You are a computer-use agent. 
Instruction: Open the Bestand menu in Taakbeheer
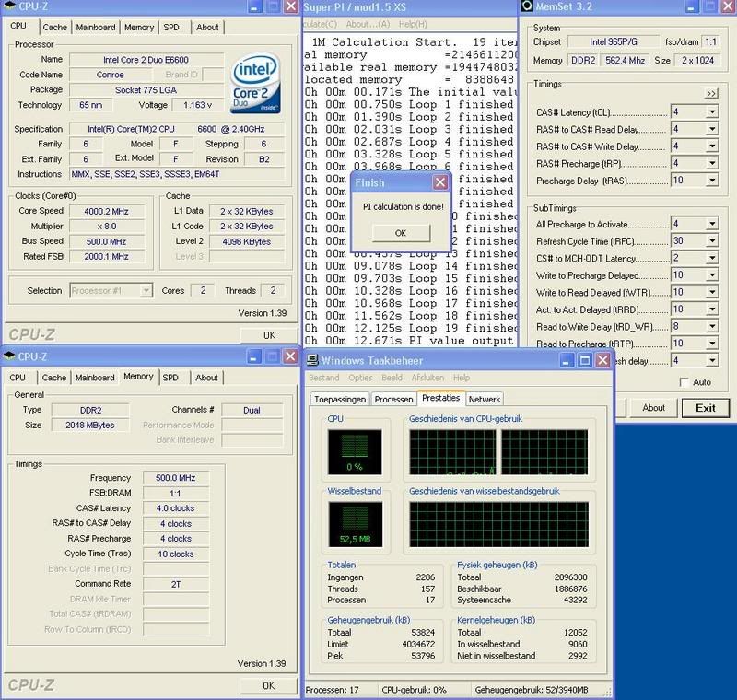(x=324, y=378)
